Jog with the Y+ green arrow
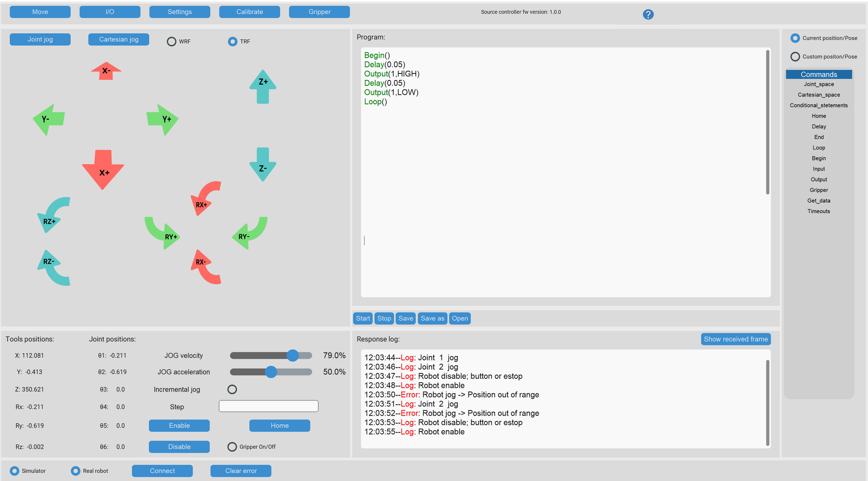Viewport: 868px width, 481px height. tap(162, 119)
